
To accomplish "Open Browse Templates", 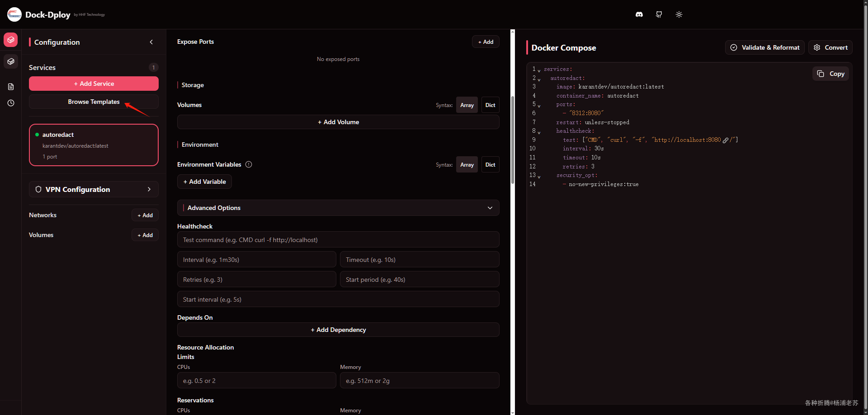I will click(x=94, y=102).
